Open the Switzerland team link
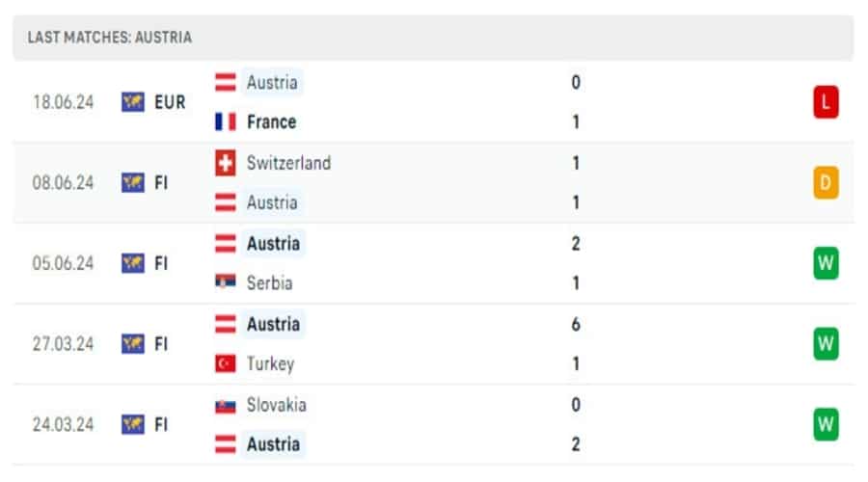 click(x=288, y=163)
